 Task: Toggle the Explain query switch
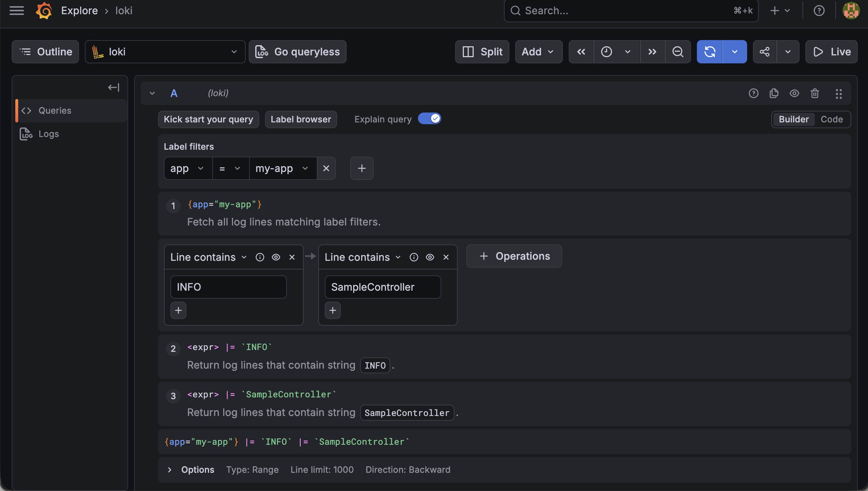pos(429,119)
